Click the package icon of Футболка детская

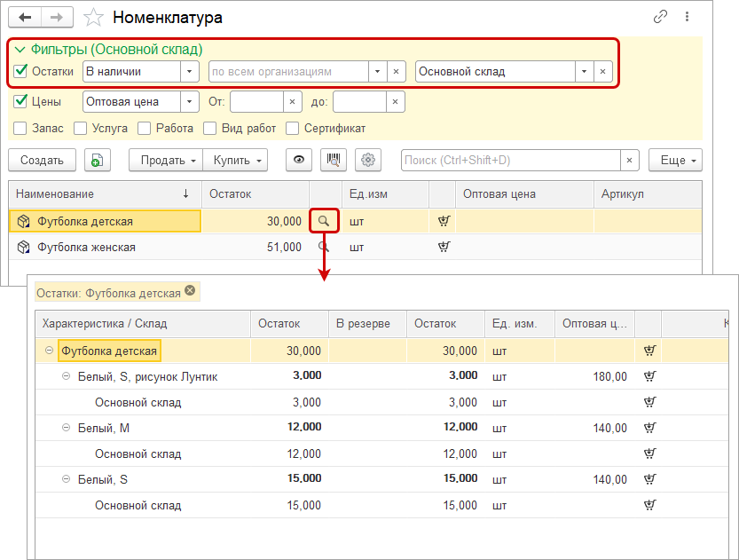click(23, 221)
